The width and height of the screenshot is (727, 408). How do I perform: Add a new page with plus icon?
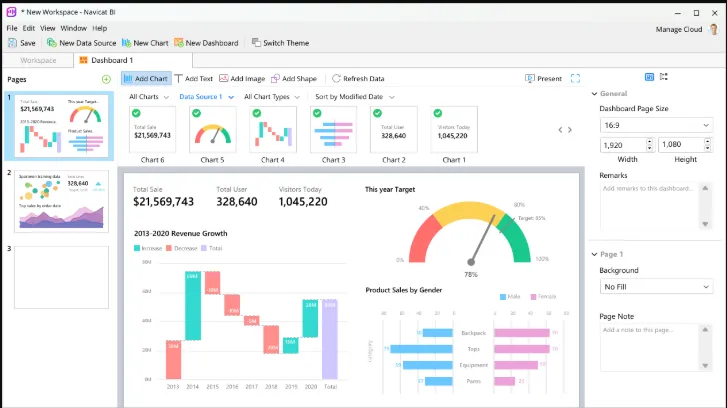point(106,79)
